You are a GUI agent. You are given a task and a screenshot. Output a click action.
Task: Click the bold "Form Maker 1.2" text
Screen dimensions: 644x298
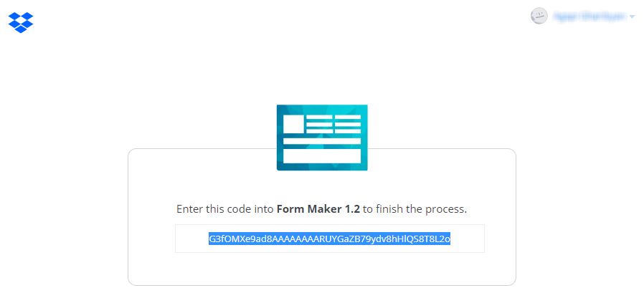coord(318,209)
